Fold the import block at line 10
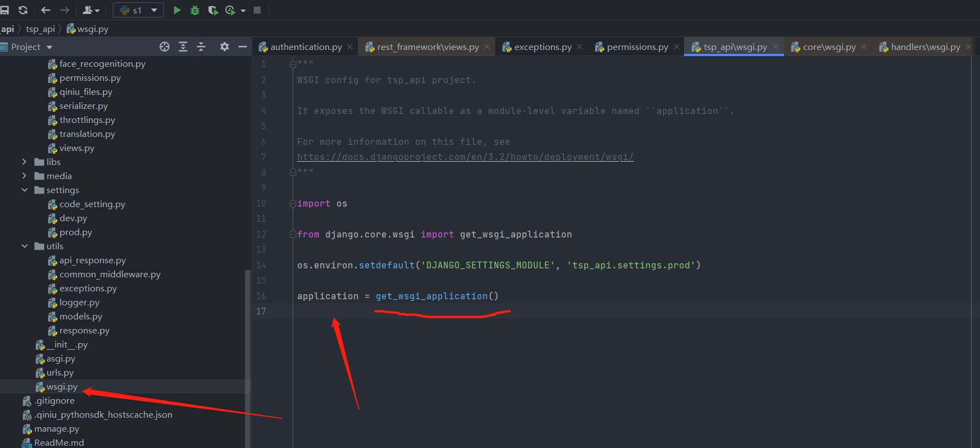Viewport: 980px width, 448px height. tap(293, 204)
